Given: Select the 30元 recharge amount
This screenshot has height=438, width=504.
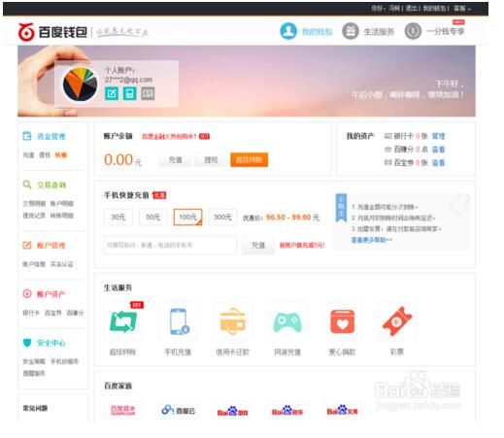Looking at the screenshot, I should click(118, 217).
